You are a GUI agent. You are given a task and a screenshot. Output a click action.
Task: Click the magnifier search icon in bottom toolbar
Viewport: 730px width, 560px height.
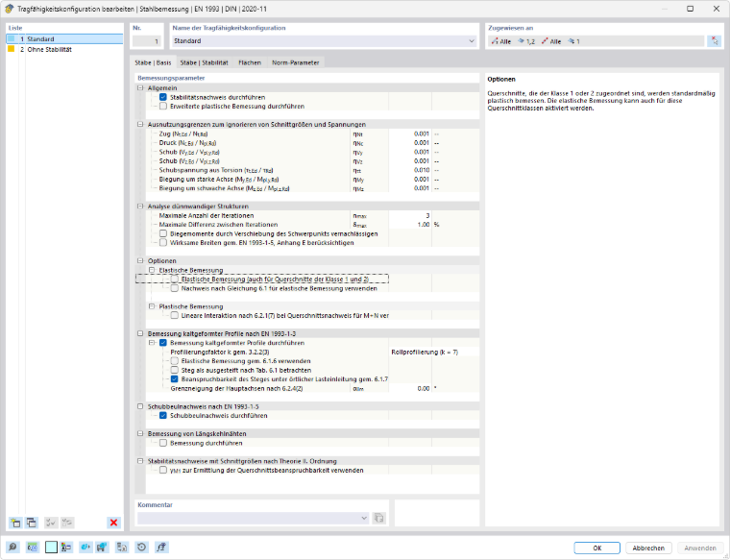(x=13, y=547)
